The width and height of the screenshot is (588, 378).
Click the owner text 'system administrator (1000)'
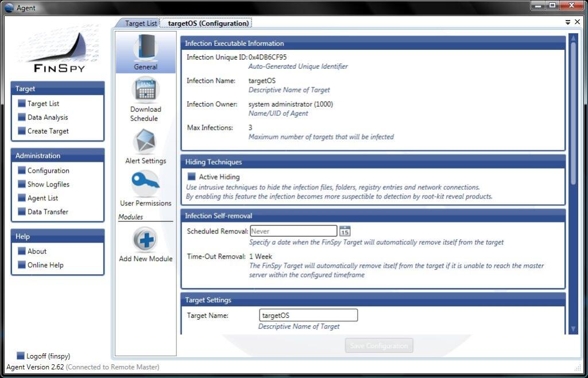[291, 104]
